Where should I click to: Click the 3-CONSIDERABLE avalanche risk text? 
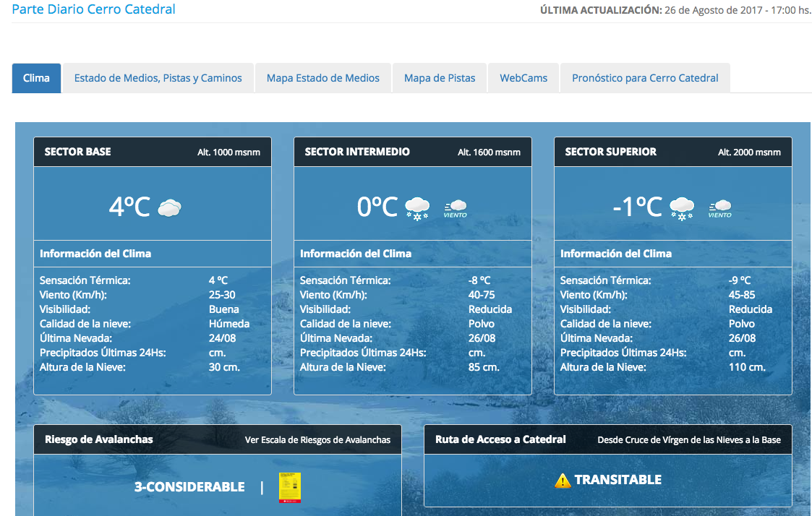coord(189,487)
